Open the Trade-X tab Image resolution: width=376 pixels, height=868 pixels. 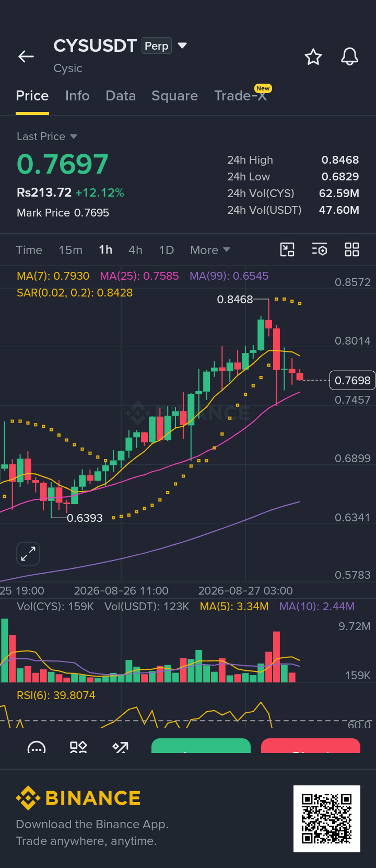click(x=241, y=96)
